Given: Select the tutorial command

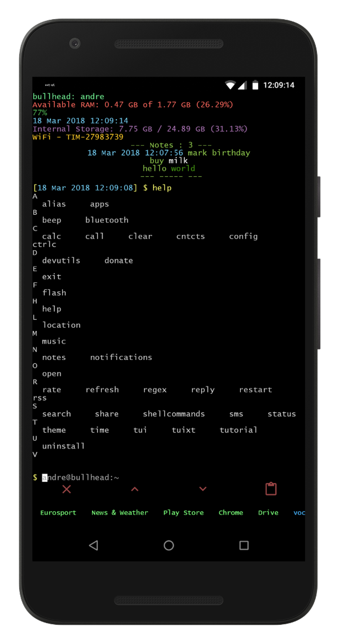Looking at the screenshot, I should pyautogui.click(x=238, y=430).
